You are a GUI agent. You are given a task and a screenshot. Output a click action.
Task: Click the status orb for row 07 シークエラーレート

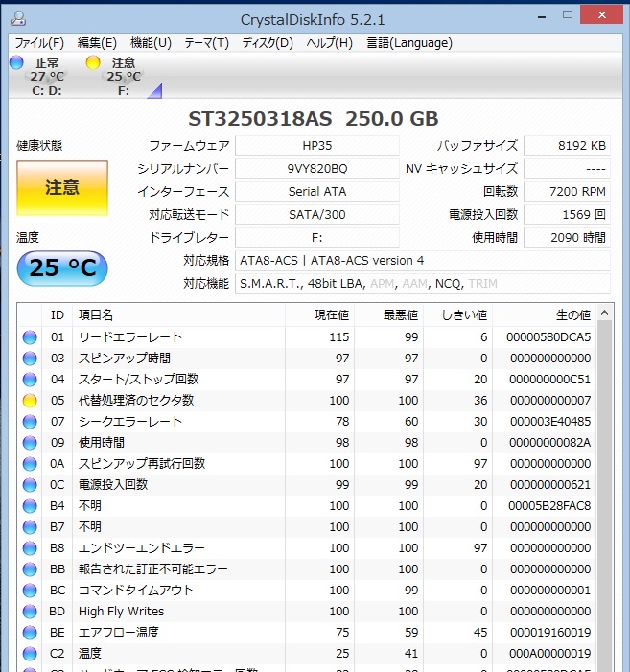[30, 422]
